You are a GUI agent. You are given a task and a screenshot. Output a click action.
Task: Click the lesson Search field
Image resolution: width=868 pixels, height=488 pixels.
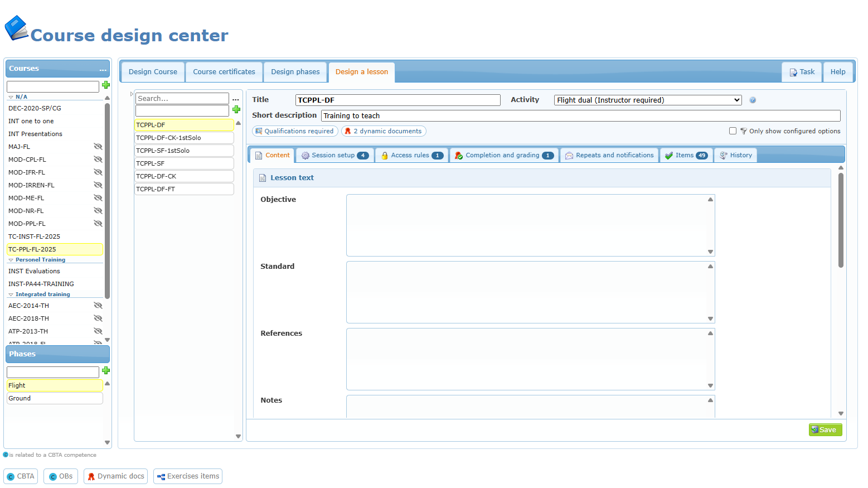coord(182,99)
